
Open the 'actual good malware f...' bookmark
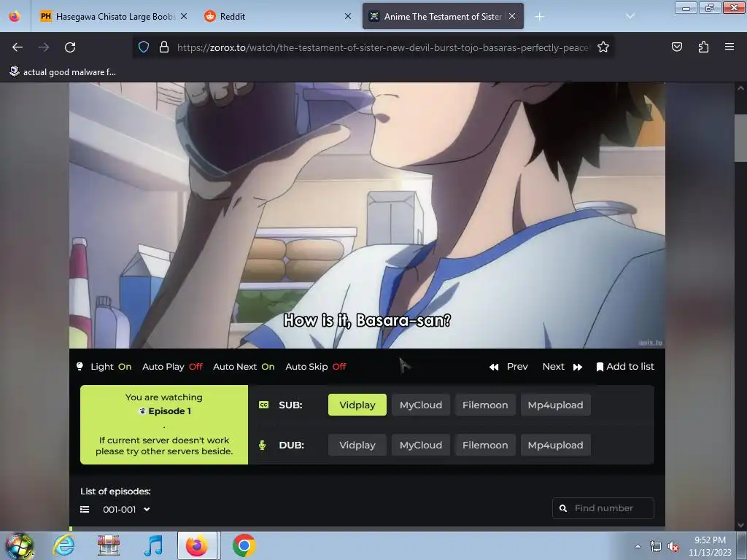(63, 72)
